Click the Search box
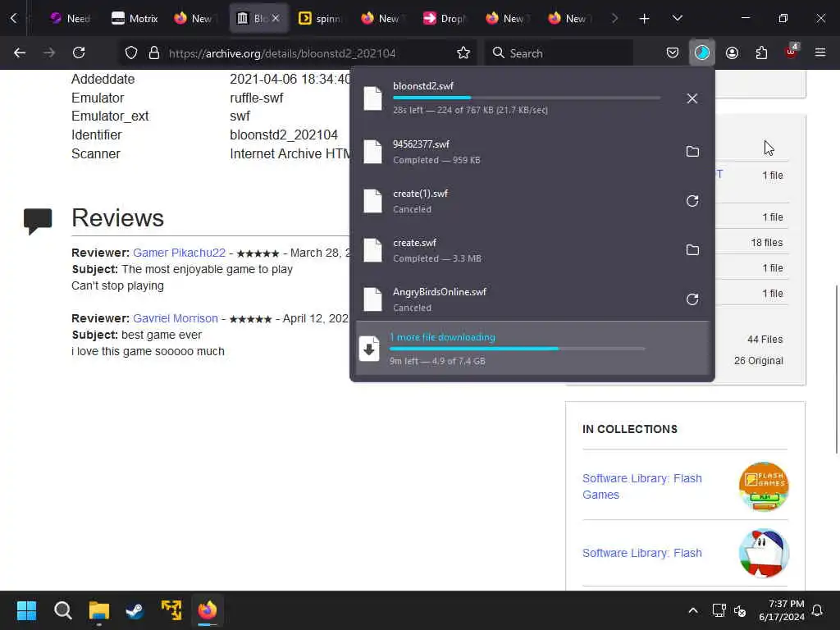The image size is (840, 630). click(559, 53)
